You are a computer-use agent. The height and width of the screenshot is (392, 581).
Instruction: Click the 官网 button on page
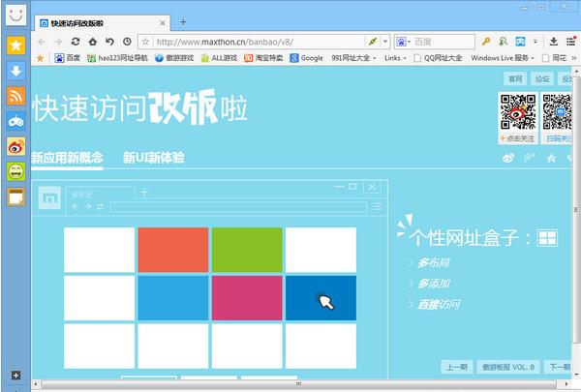(x=515, y=79)
